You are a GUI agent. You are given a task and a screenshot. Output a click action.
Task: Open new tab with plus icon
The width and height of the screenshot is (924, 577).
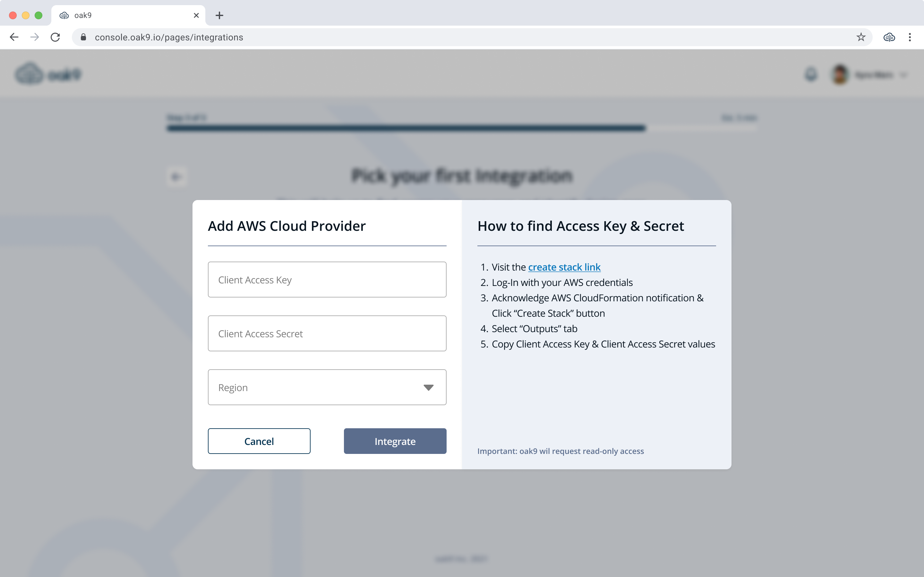click(x=219, y=15)
